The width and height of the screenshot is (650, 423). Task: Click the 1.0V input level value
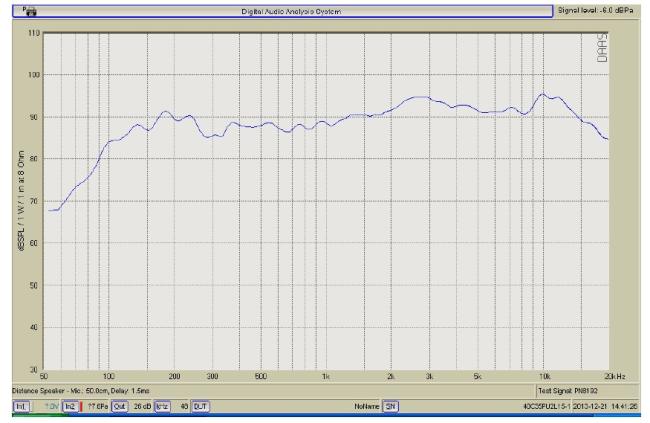click(50, 407)
